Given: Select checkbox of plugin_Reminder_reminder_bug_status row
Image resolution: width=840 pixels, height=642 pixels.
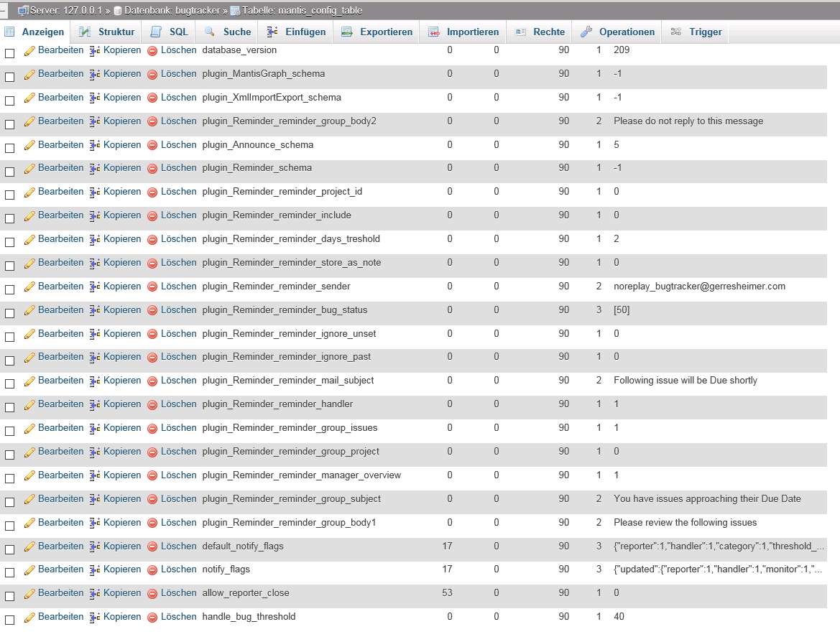Looking at the screenshot, I should [x=9, y=313].
